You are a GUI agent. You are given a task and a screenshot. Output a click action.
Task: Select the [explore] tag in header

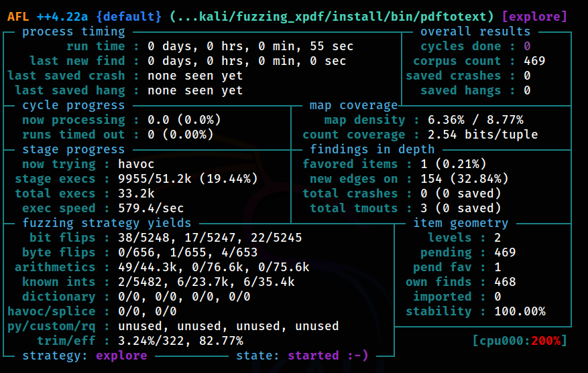coord(534,17)
